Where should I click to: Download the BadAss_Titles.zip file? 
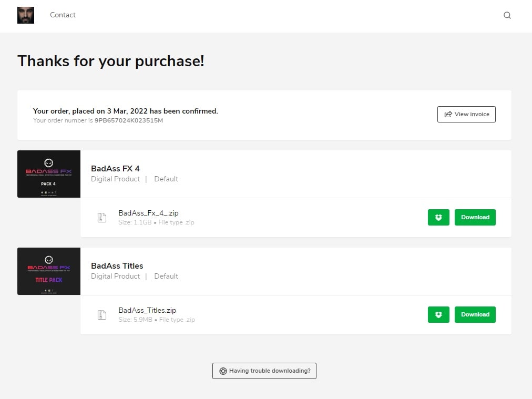click(x=475, y=314)
